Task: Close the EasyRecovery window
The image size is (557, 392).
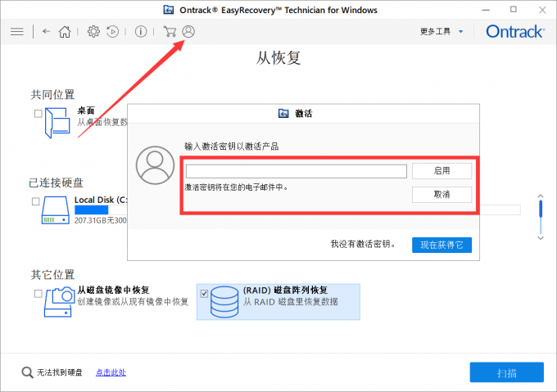Action: [542, 10]
